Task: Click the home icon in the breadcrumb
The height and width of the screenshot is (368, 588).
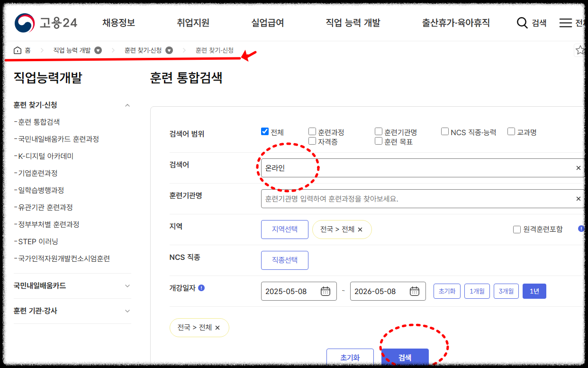Action: tap(17, 49)
